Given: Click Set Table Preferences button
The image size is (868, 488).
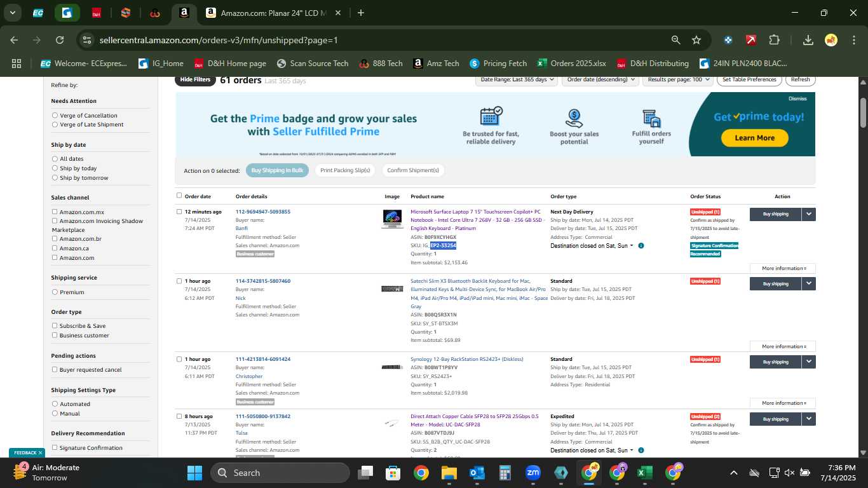Looking at the screenshot, I should 750,79.
